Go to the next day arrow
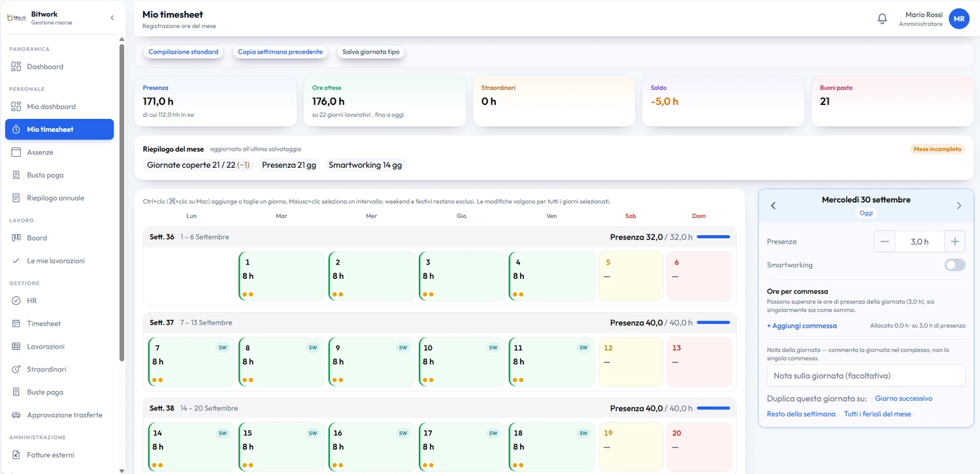This screenshot has width=980, height=474. [959, 206]
